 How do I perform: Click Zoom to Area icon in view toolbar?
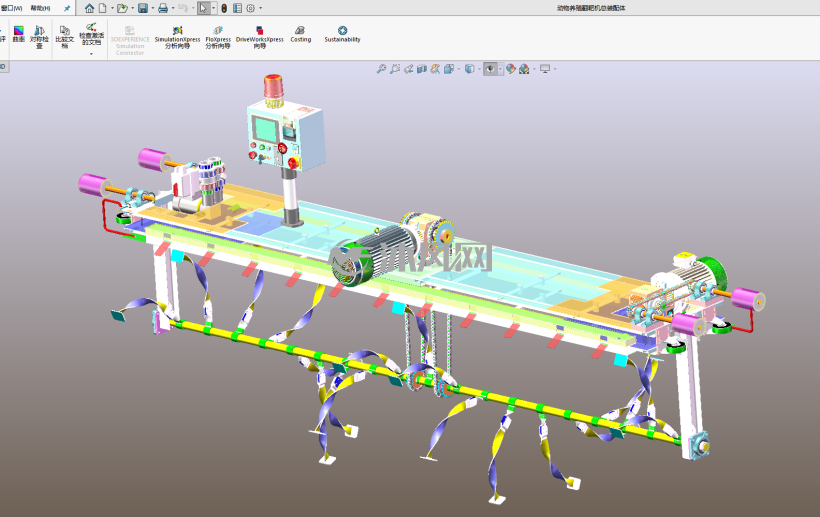(395, 68)
